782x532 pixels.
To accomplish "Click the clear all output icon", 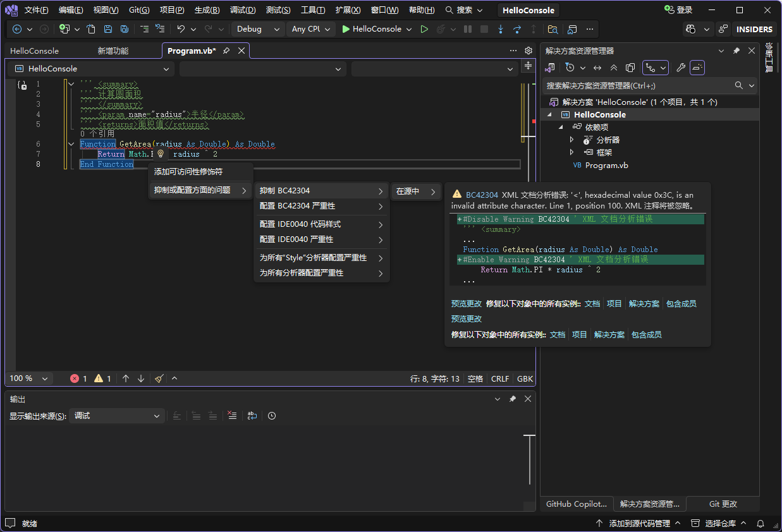I will 232,416.
